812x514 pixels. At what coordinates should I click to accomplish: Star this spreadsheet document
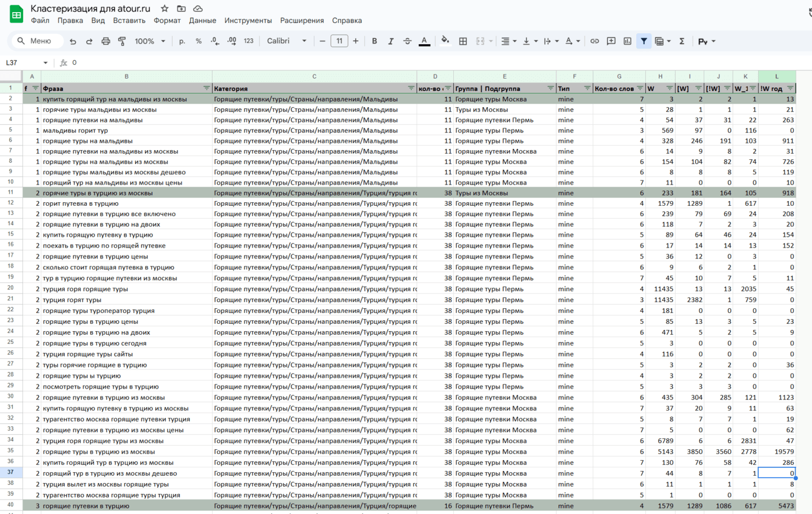point(165,8)
